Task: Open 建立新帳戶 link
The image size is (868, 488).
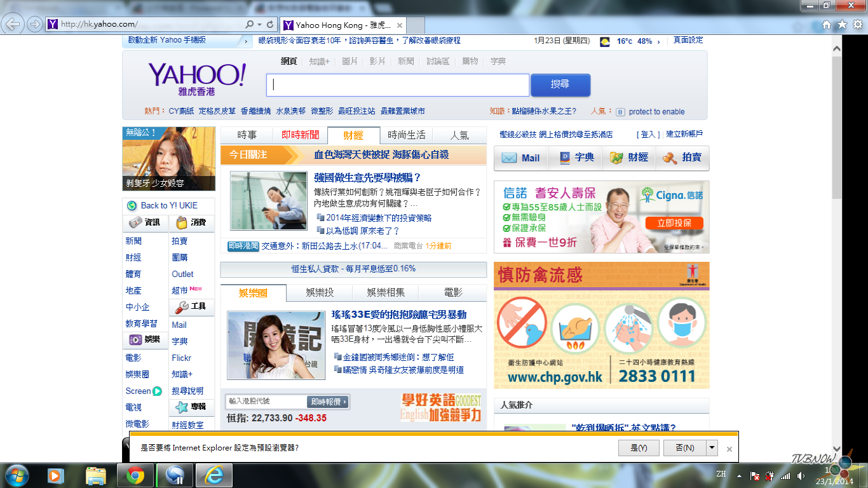Action: (x=684, y=135)
